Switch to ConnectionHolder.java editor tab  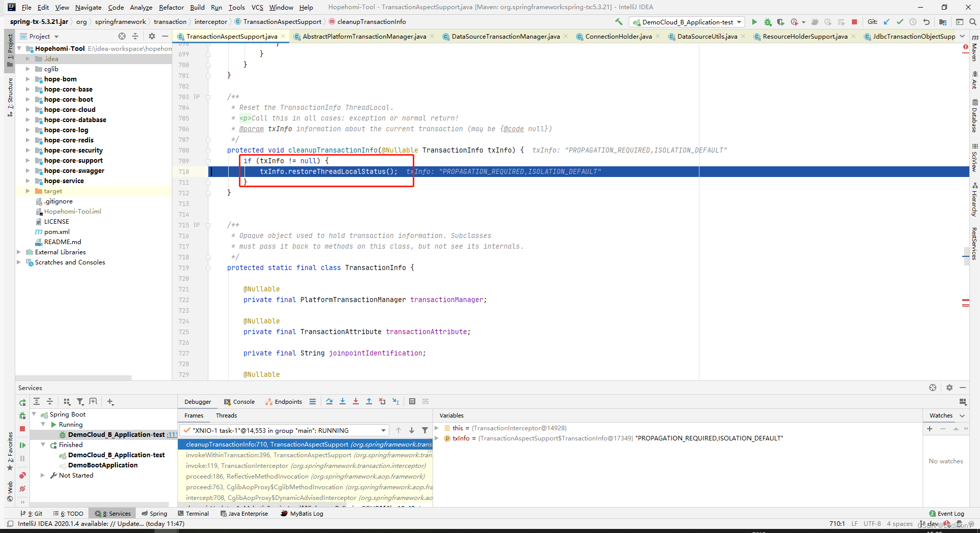[x=619, y=36]
